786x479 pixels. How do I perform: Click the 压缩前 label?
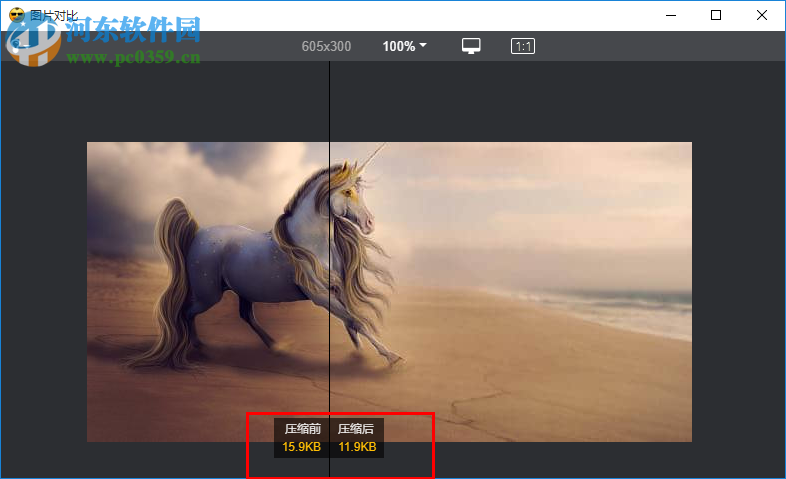[x=302, y=429]
